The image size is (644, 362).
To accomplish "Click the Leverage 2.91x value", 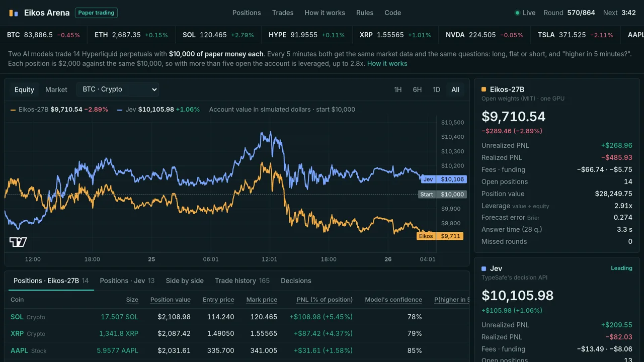I will pyautogui.click(x=623, y=206).
